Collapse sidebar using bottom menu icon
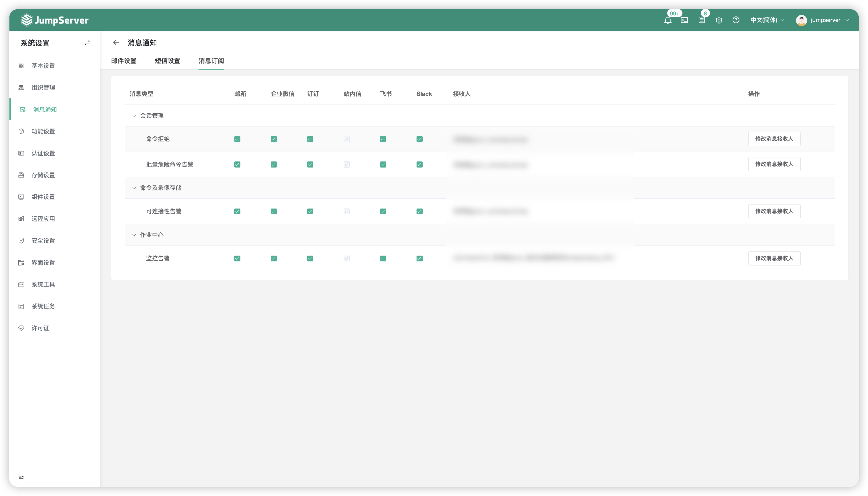This screenshot has width=868, height=496. pos(21,477)
